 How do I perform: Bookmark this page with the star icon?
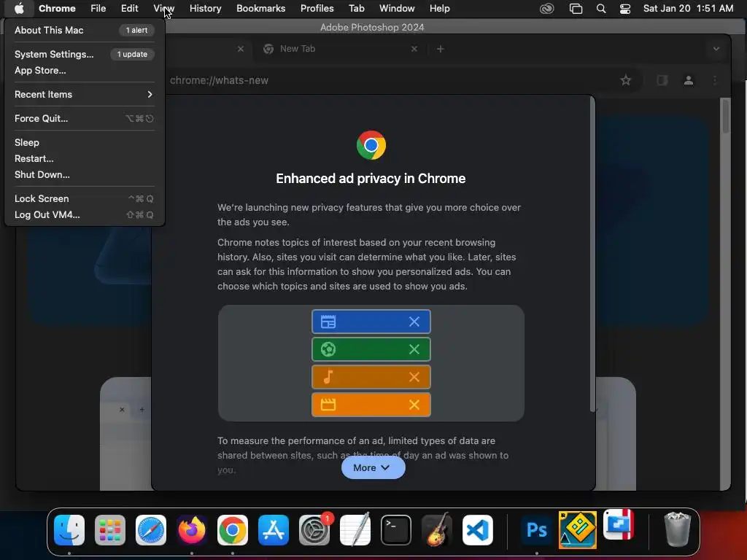[625, 80]
